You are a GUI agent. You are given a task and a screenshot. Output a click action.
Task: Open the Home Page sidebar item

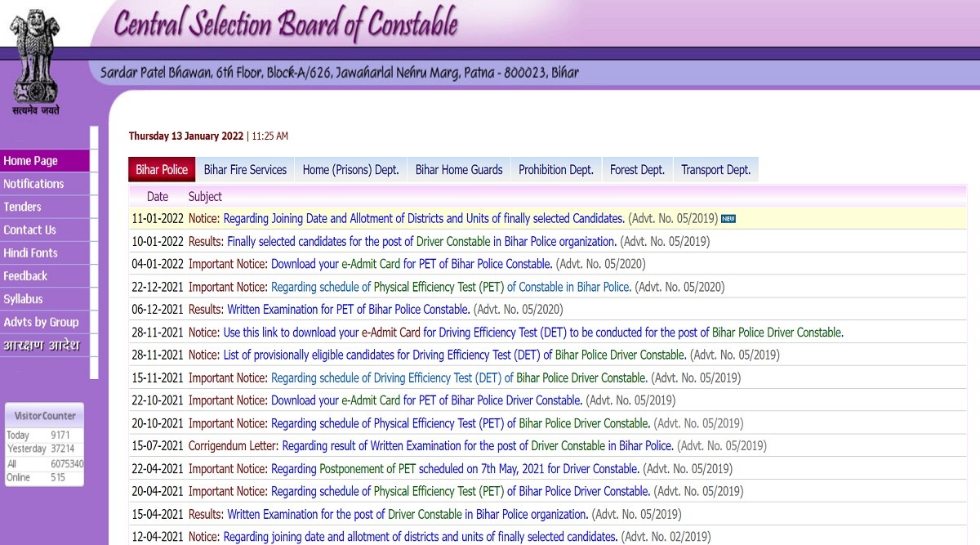click(x=31, y=161)
